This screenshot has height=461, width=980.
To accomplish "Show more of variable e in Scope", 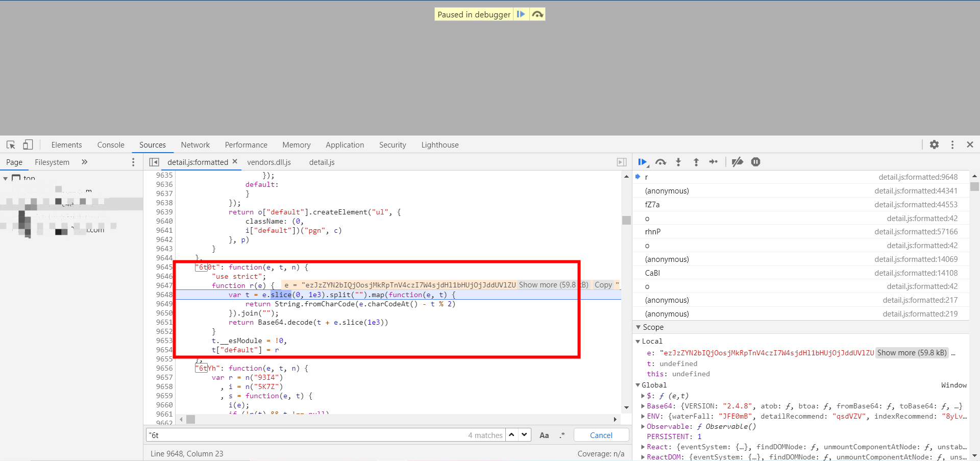I will coord(912,352).
